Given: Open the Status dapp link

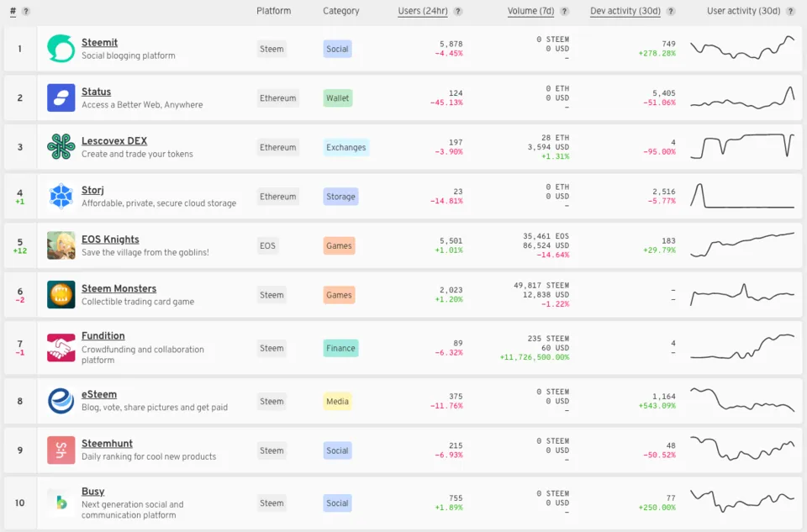Looking at the screenshot, I should [96, 92].
